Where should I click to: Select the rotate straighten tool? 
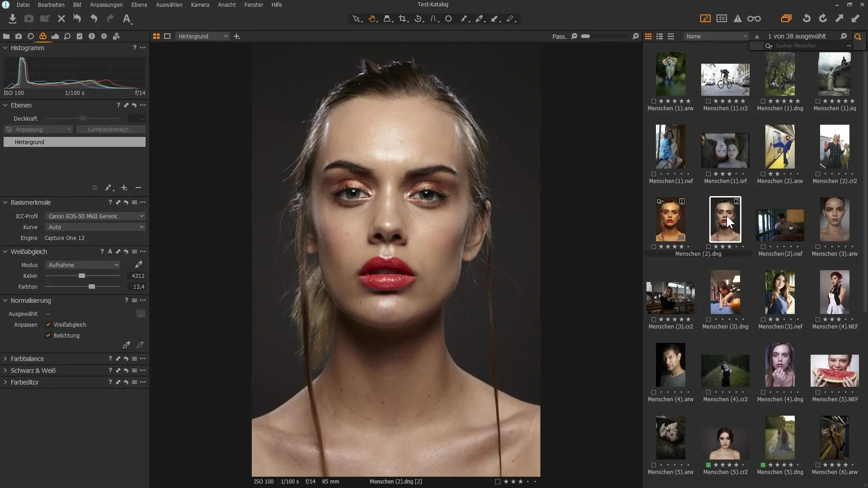pos(419,19)
